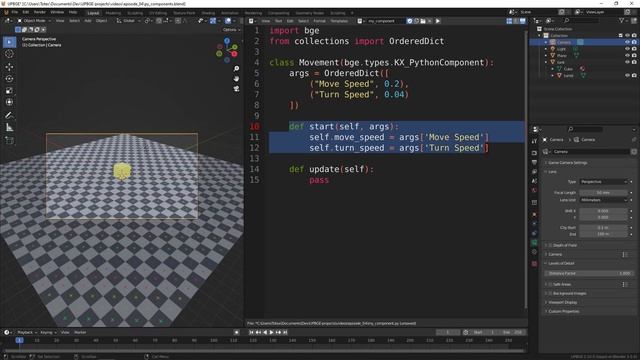Image resolution: width=640 pixels, height=360 pixels.
Task: Open the outliner filter funnel icon
Action: point(622,20)
